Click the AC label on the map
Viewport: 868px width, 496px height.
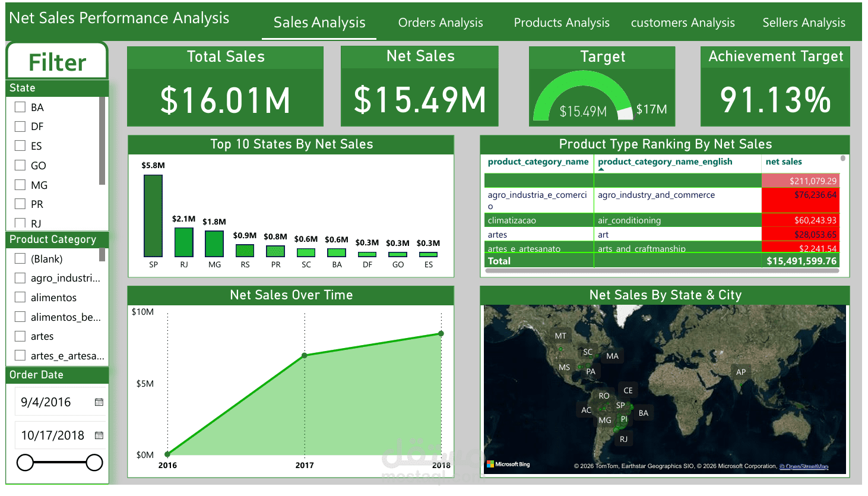586,410
